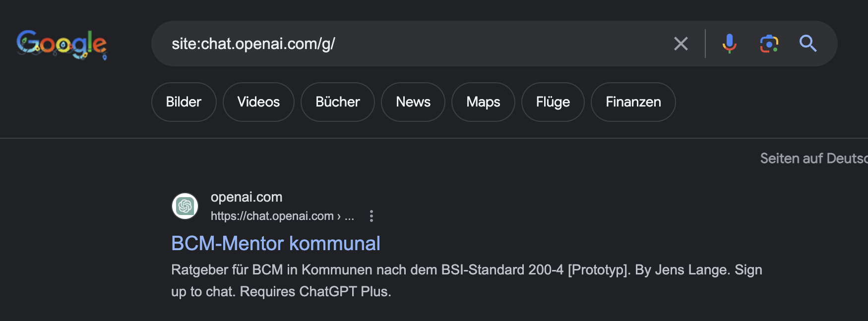Open the News search filter

click(x=413, y=102)
